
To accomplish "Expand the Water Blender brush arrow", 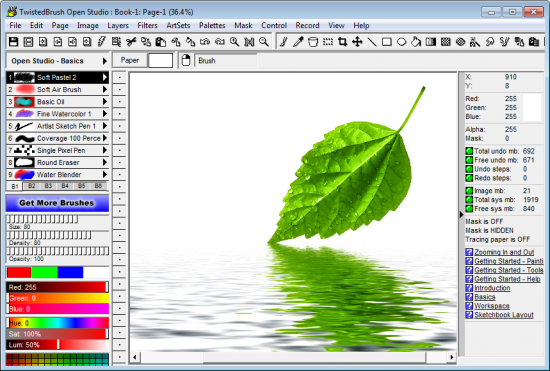I will click(x=105, y=174).
